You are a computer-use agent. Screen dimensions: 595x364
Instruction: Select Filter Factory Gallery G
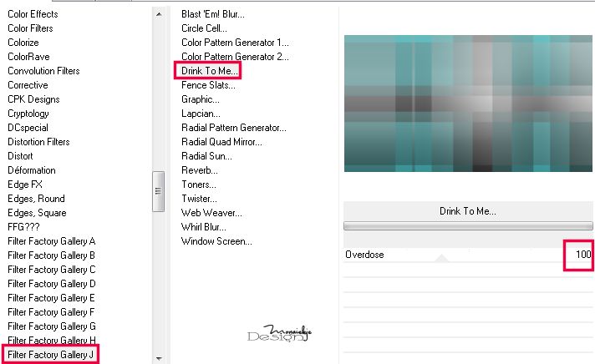52,326
